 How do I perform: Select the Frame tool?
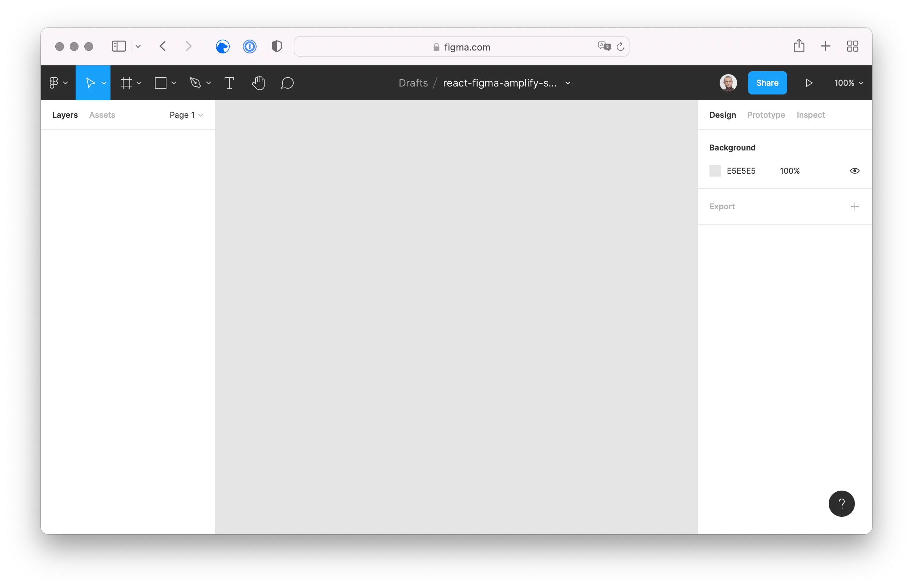tap(128, 83)
